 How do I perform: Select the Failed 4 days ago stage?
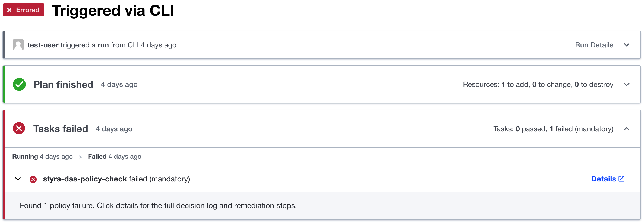(115, 157)
